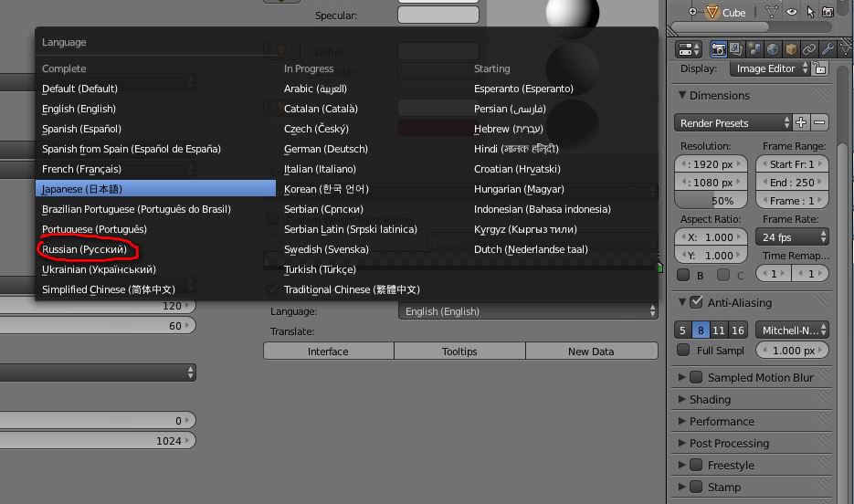The image size is (854, 504).
Task: Click the End frame 250 field
Action: [x=792, y=183]
